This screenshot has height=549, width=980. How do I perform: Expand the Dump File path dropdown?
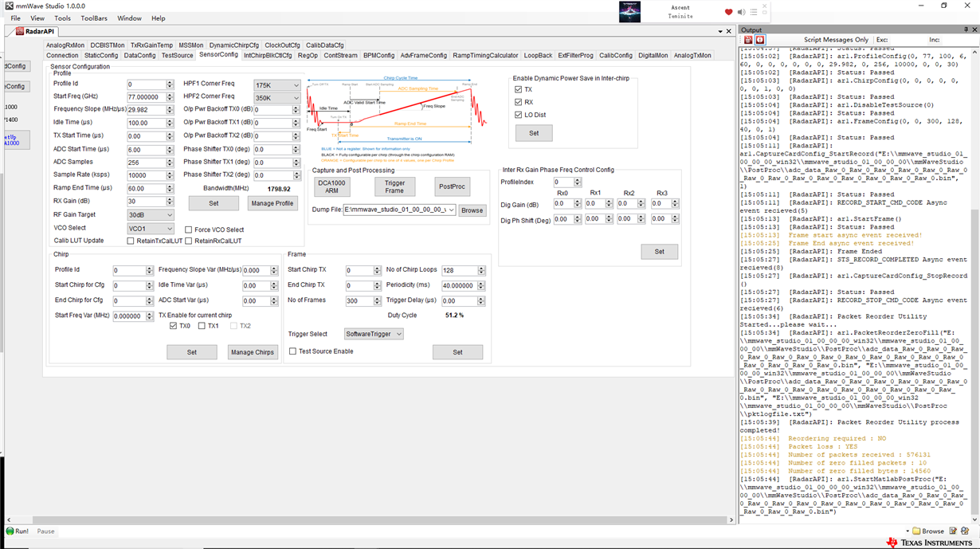[x=452, y=210]
